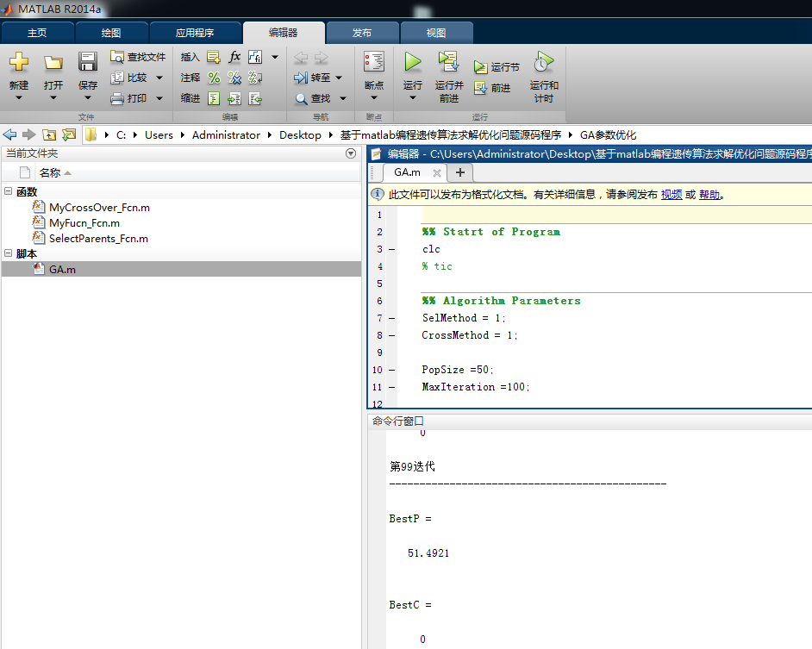Open the Open (打开) dropdown arrow
This screenshot has height=649, width=812.
point(53,98)
